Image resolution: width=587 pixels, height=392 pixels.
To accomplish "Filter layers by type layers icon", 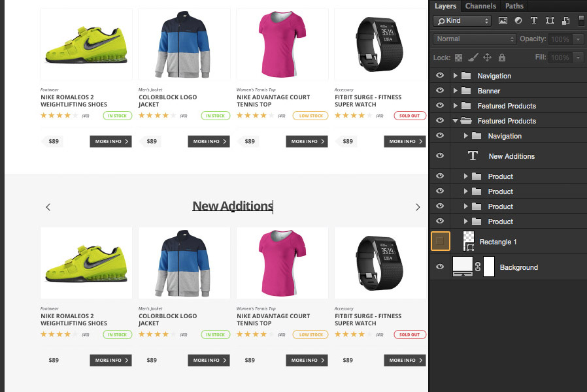I will click(x=534, y=20).
